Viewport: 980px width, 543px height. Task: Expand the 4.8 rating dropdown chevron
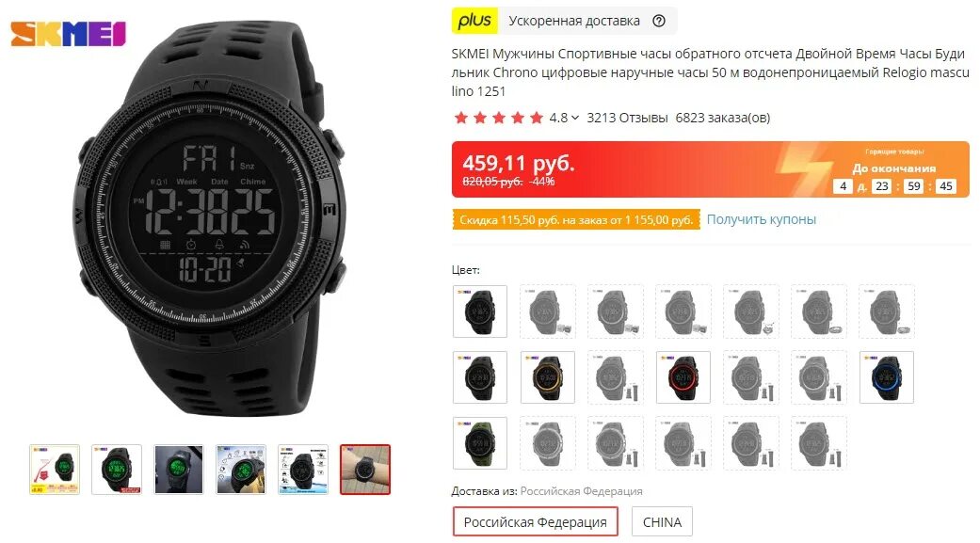(x=575, y=118)
